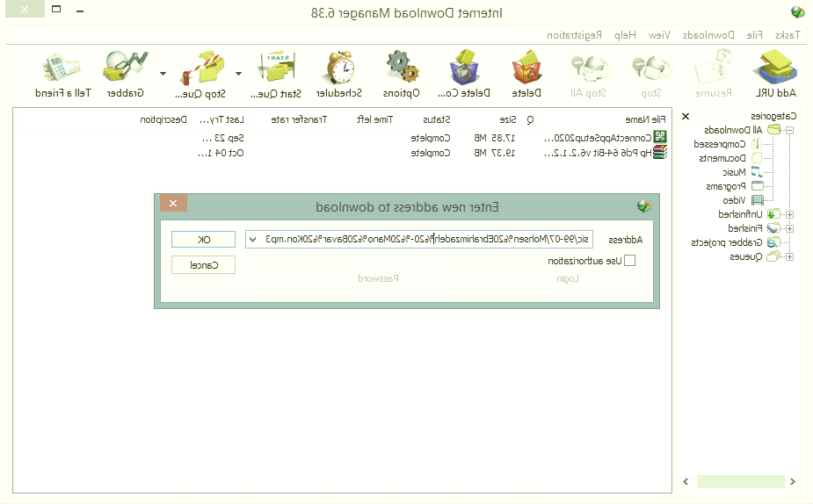Select Grabber projects in the tree

pyautogui.click(x=727, y=242)
